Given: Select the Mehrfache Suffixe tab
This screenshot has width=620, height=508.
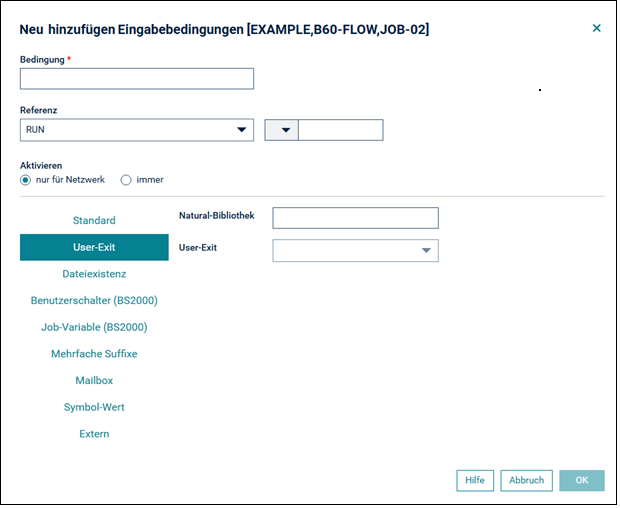Looking at the screenshot, I should (x=94, y=354).
